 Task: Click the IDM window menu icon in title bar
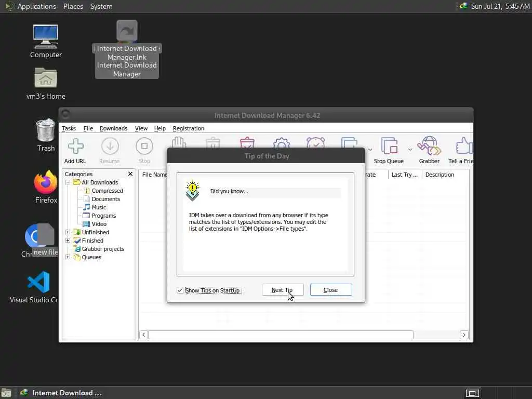[66, 114]
